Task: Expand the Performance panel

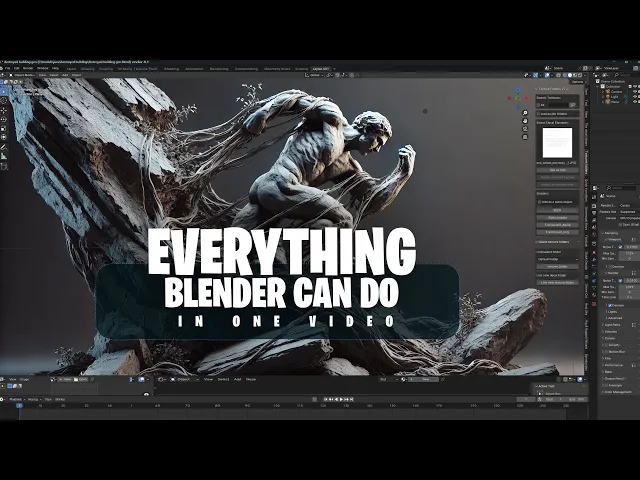Action: (613, 365)
